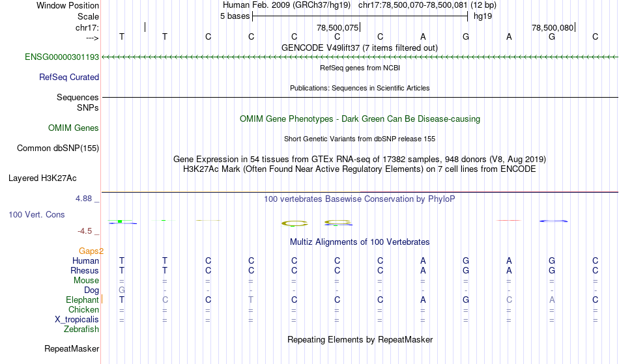Click the only A base in the ruler sequence before G
The height and width of the screenshot is (364, 619).
[423, 36]
